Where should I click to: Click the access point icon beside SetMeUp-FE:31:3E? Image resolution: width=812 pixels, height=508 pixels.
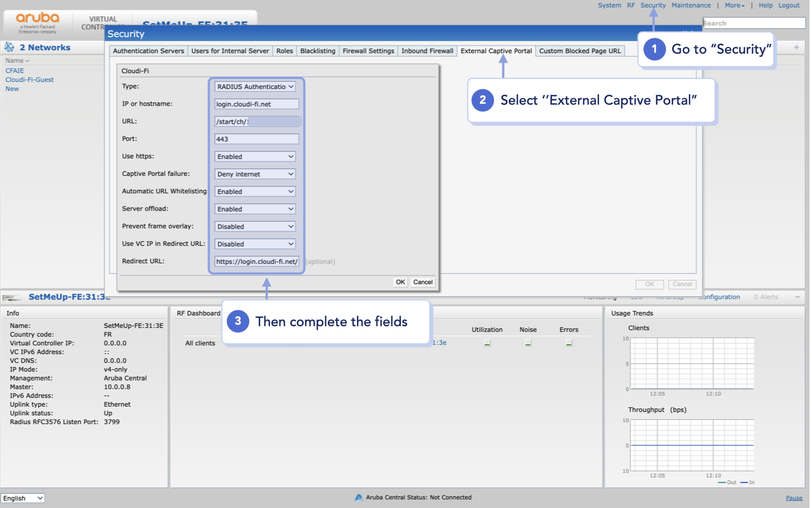click(x=12, y=297)
